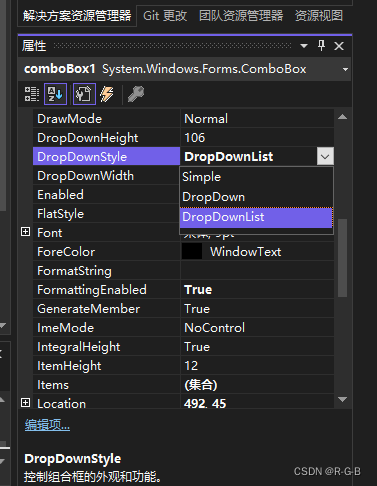Click the ForeColor black color swatch
Image resolution: width=377 pixels, height=486 pixels.
(x=192, y=251)
